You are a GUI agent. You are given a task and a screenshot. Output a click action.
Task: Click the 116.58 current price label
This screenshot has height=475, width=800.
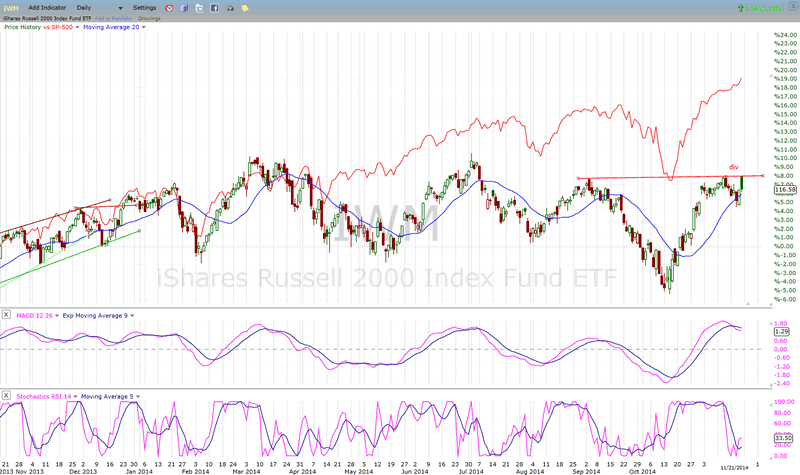pyautogui.click(x=785, y=190)
